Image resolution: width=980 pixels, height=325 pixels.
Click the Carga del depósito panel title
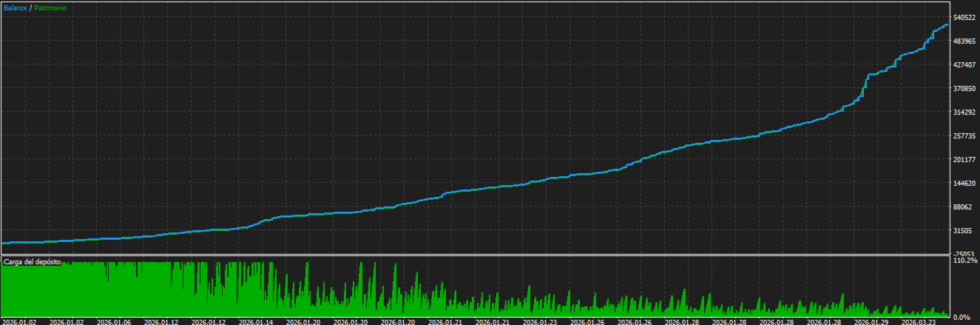click(x=32, y=262)
